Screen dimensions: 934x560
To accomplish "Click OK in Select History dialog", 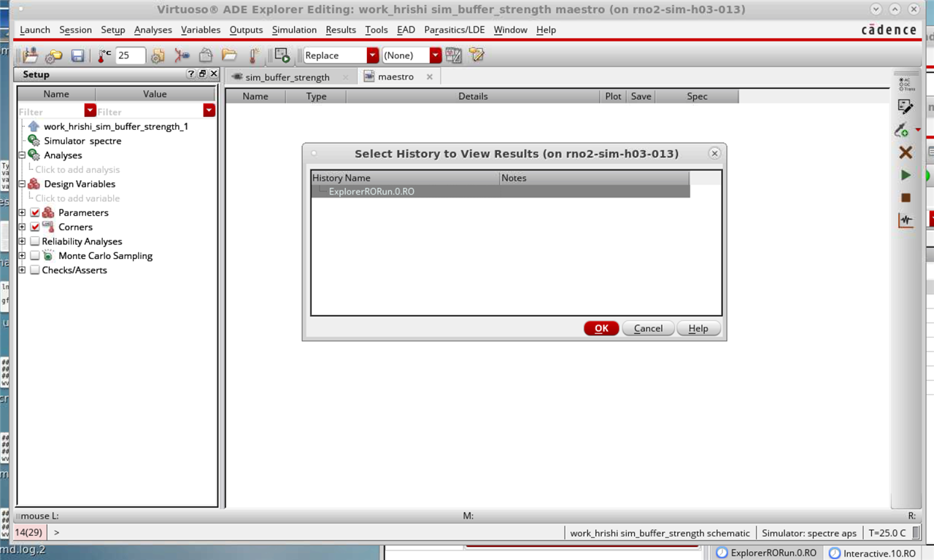I will (601, 328).
